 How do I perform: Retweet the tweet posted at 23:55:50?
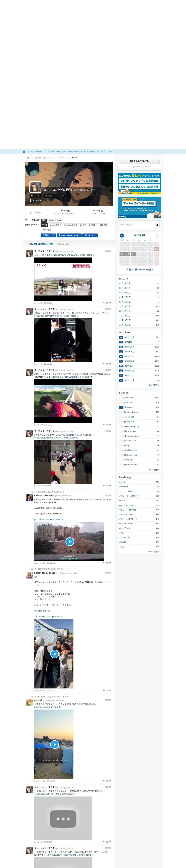107,425
